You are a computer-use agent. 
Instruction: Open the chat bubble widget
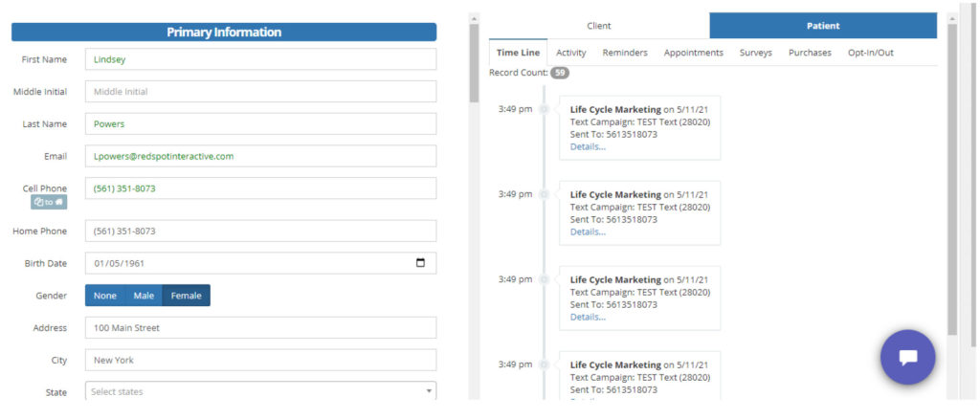(907, 357)
